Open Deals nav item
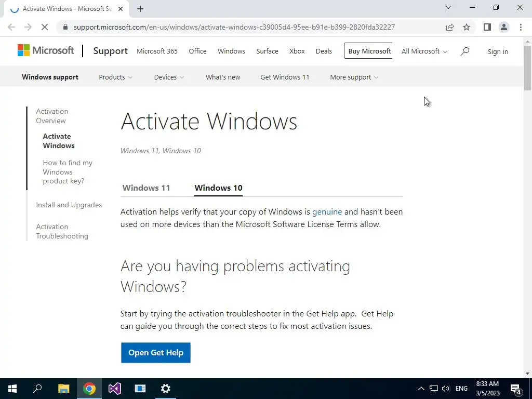Viewport: 532px width, 399px height. [x=324, y=51]
